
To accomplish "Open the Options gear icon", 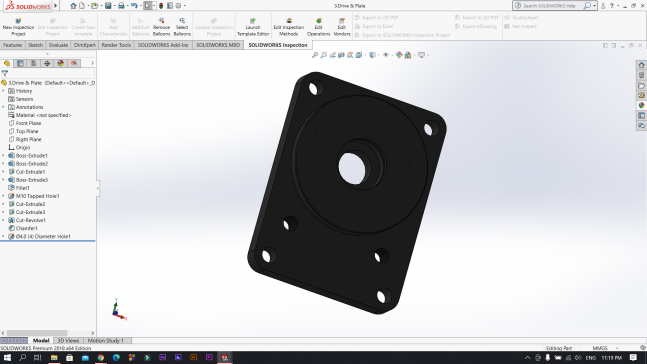I will point(178,6).
